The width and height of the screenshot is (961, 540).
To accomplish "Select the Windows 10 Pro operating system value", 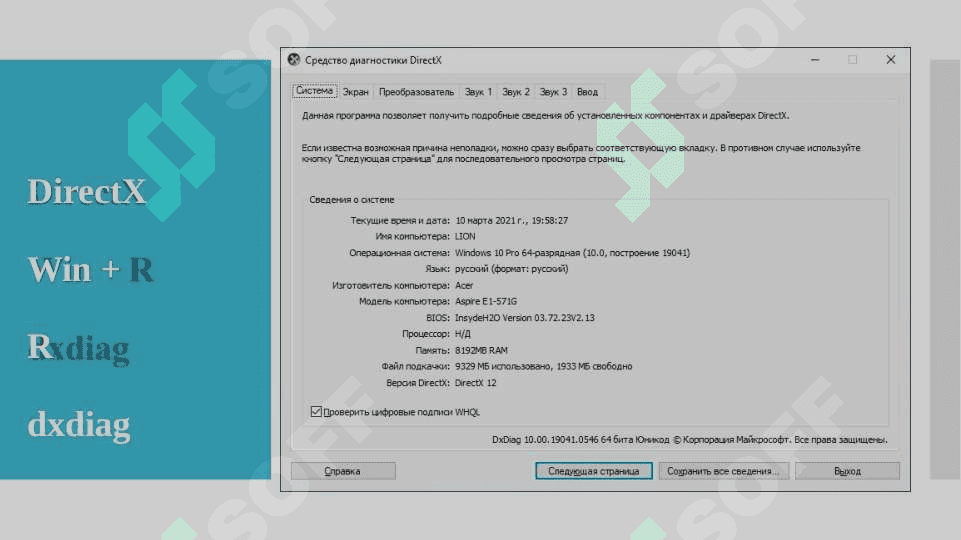I will point(572,253).
